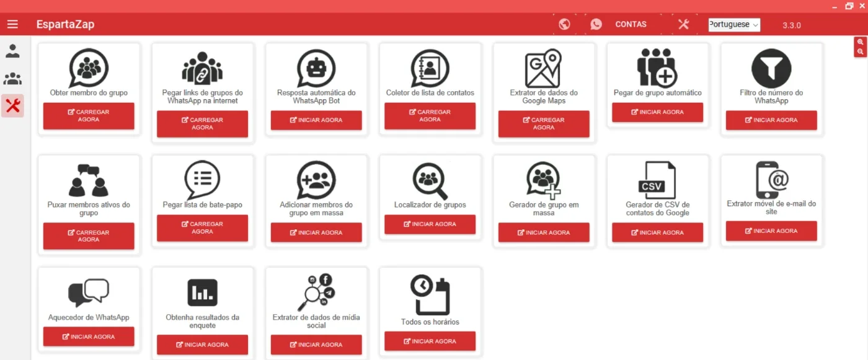Click the Filtro de número funnel icon
This screenshot has width=868, height=360.
771,68
